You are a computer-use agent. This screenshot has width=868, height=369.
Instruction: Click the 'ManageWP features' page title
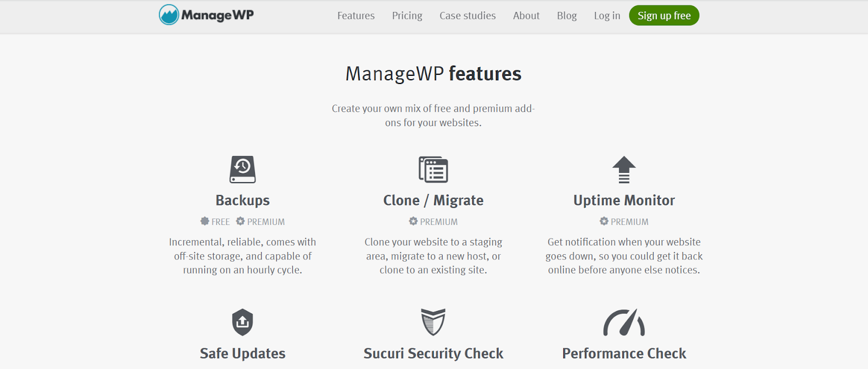(433, 74)
